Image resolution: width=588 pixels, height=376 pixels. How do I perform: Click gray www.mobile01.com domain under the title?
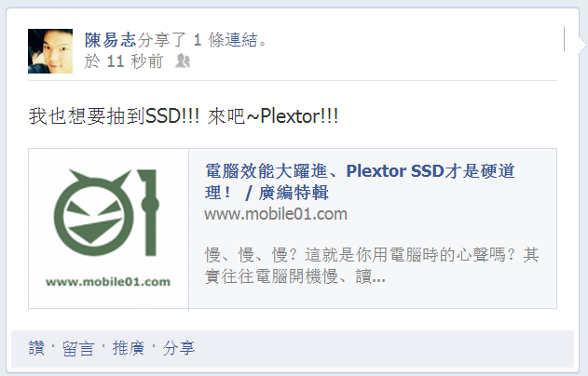(x=276, y=214)
